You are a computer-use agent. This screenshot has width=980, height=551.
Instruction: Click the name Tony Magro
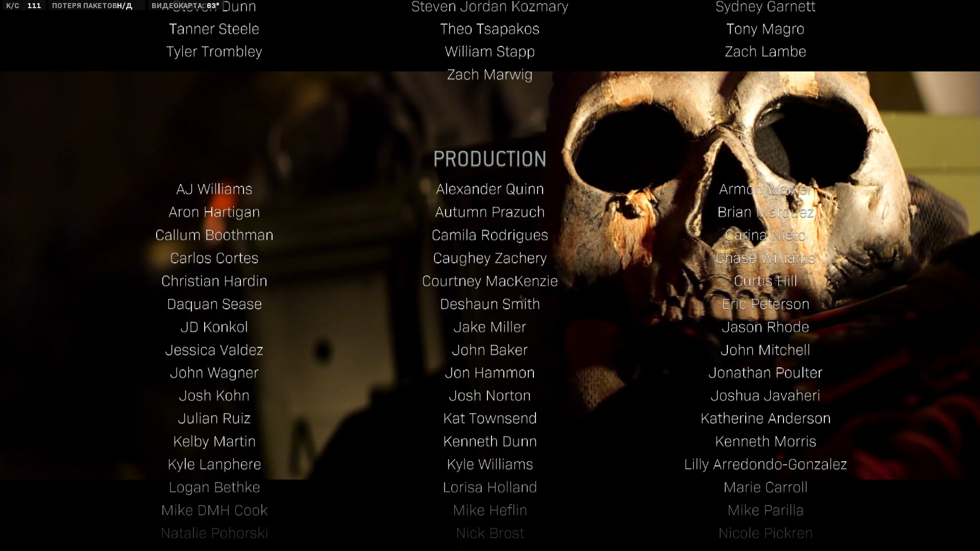pyautogui.click(x=765, y=29)
